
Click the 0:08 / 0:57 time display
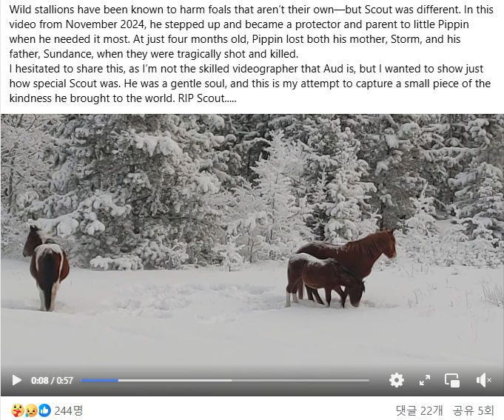tap(52, 381)
